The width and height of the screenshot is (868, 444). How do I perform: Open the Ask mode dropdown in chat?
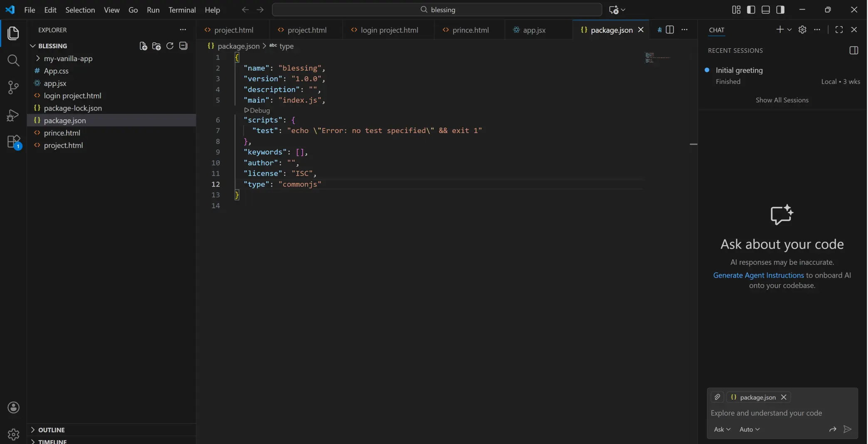click(x=722, y=429)
